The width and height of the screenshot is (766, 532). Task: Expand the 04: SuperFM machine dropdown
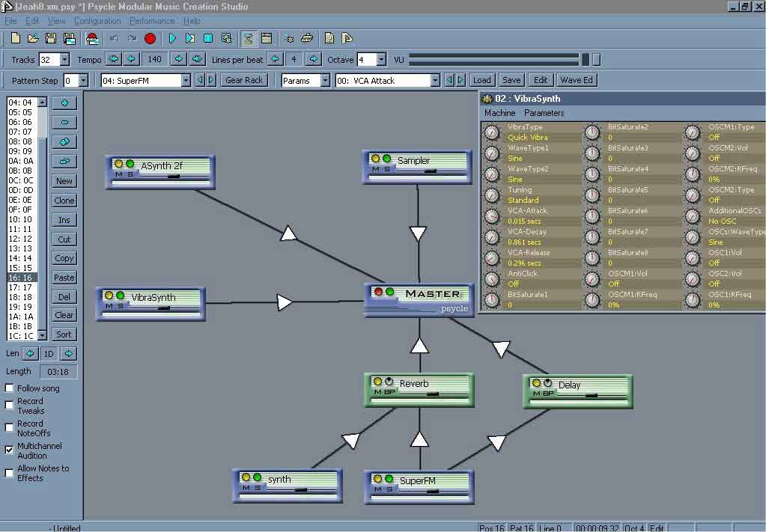point(186,81)
